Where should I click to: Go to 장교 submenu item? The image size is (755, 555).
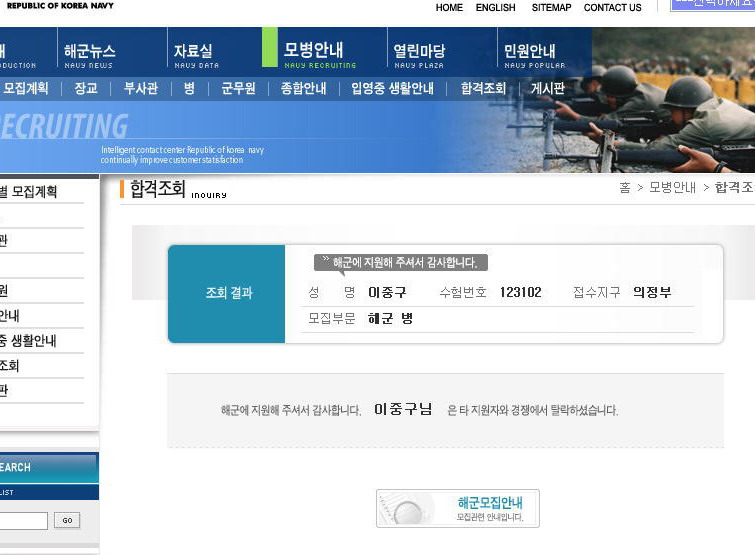pos(86,88)
